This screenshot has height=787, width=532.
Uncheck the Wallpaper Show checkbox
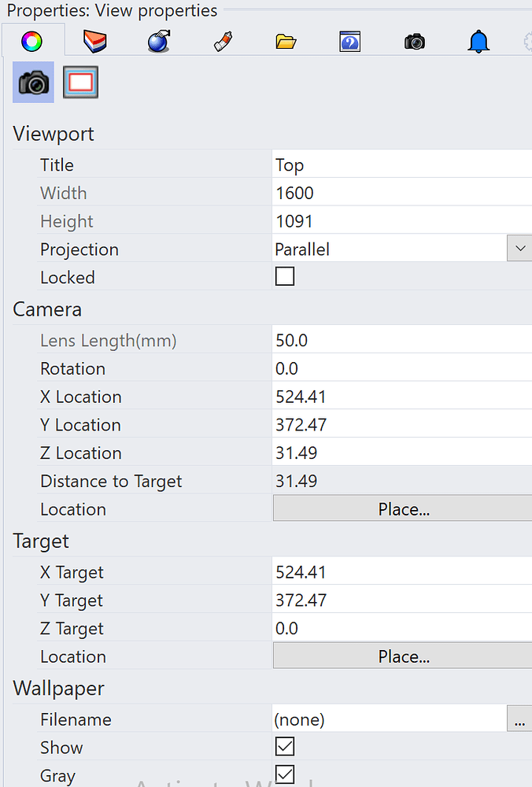click(285, 747)
